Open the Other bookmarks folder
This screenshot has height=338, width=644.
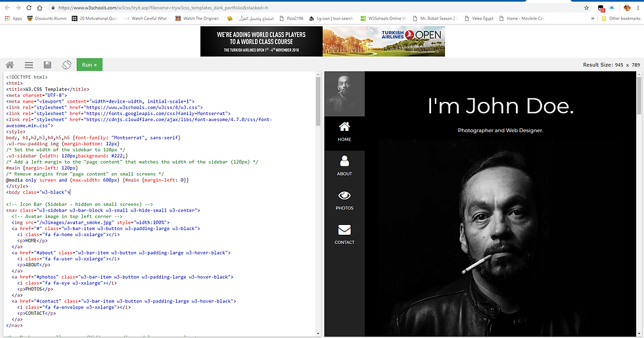(621, 18)
